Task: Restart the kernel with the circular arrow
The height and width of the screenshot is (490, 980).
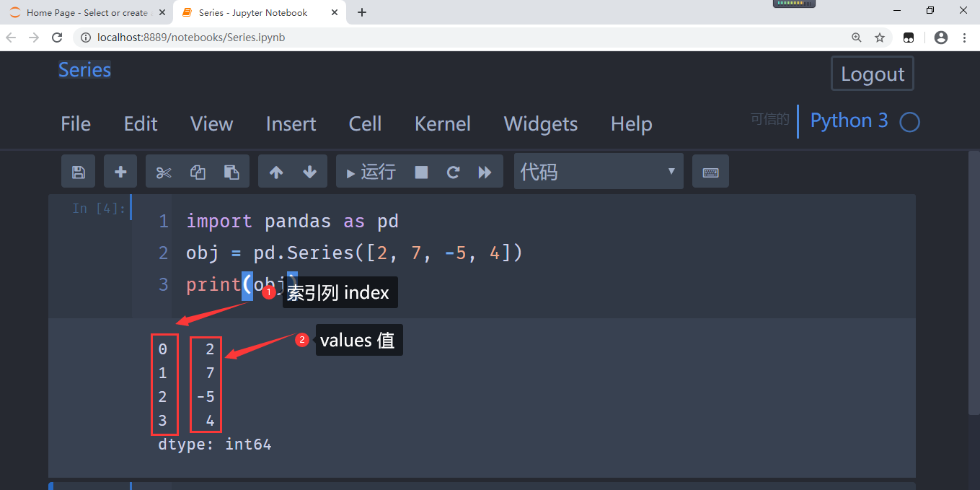Action: pyautogui.click(x=453, y=172)
